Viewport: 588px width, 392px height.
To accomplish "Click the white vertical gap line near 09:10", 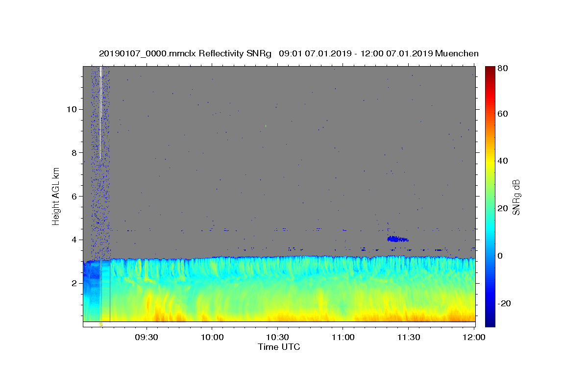I will click(100, 113).
